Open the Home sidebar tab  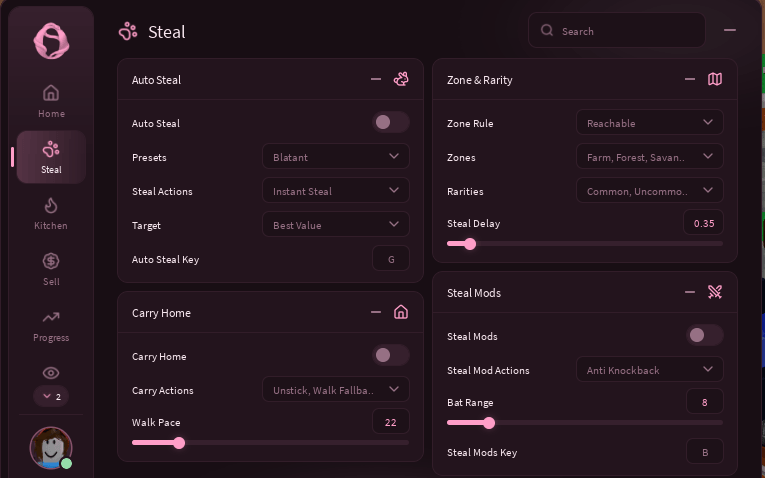(x=51, y=101)
